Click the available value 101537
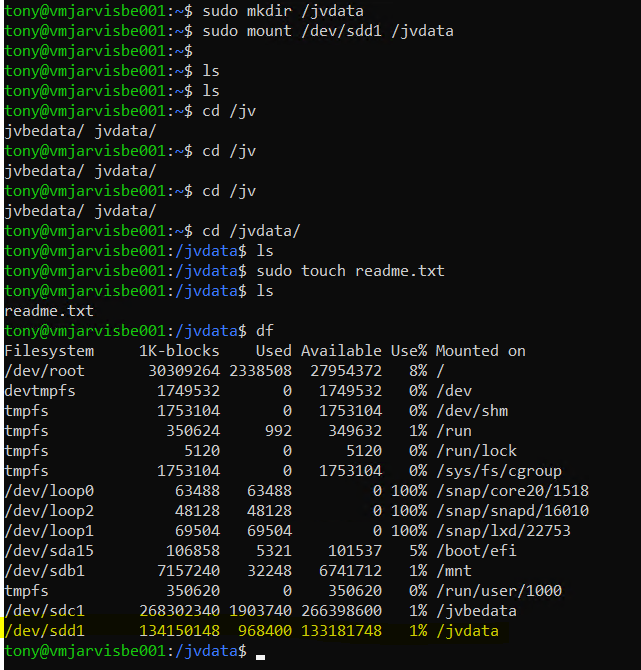Viewport: 641px width, 670px height. 355,551
